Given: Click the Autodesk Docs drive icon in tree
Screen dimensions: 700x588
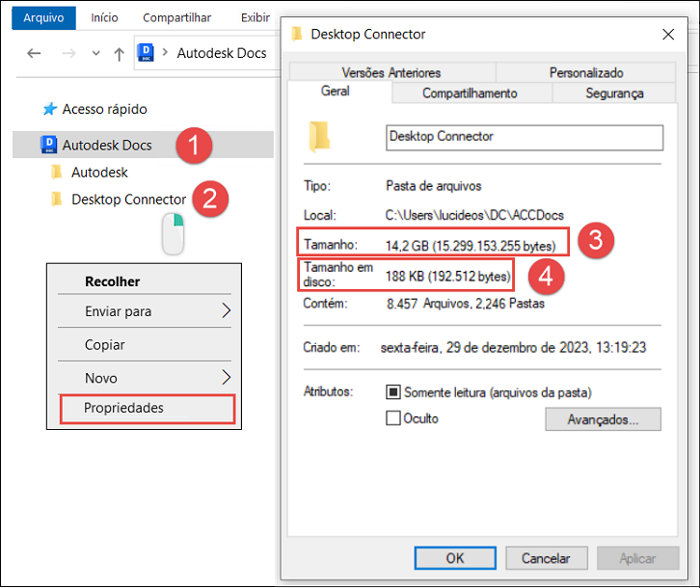Looking at the screenshot, I should (x=48, y=145).
